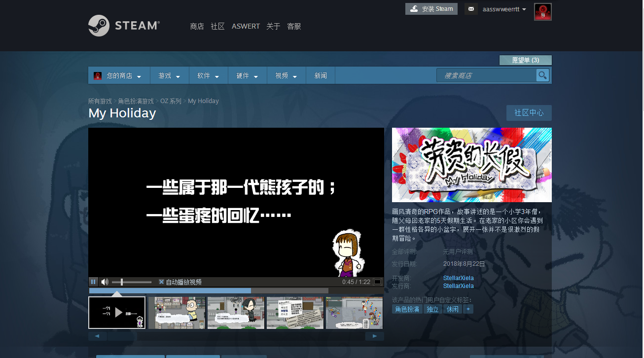Expand the 软件 dropdown menu
644x358 pixels.
[x=209, y=75]
